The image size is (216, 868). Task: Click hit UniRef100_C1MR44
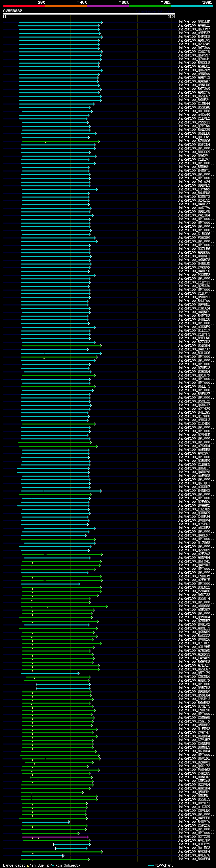click(194, 104)
